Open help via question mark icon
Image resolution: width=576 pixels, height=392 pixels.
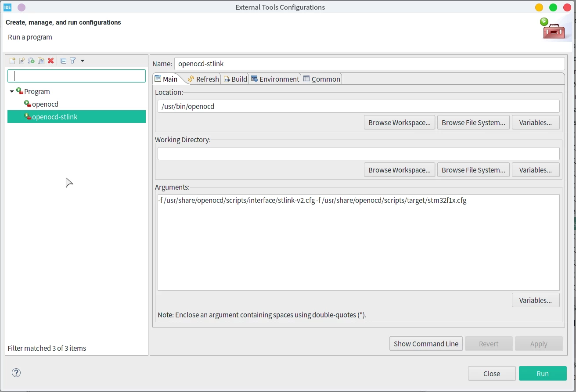[16, 373]
